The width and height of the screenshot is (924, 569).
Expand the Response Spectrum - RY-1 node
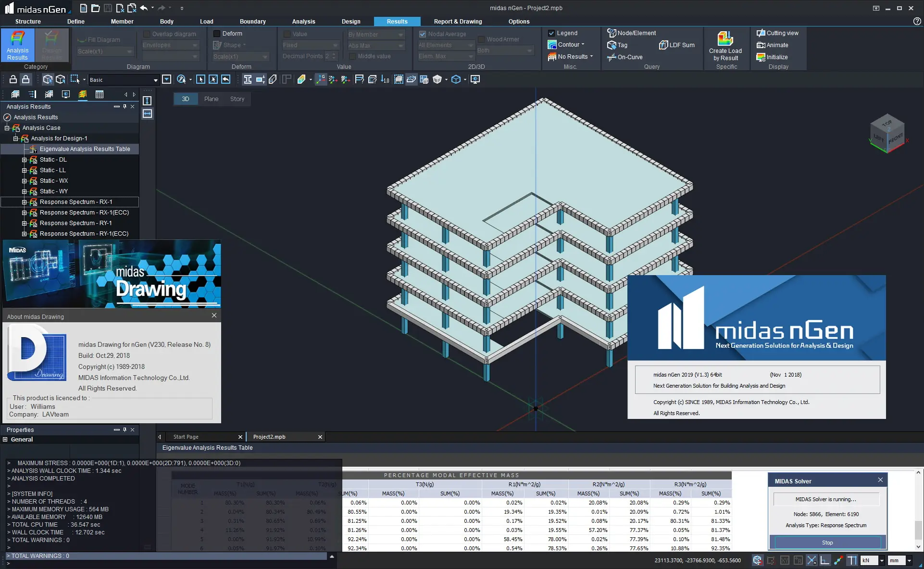click(24, 223)
